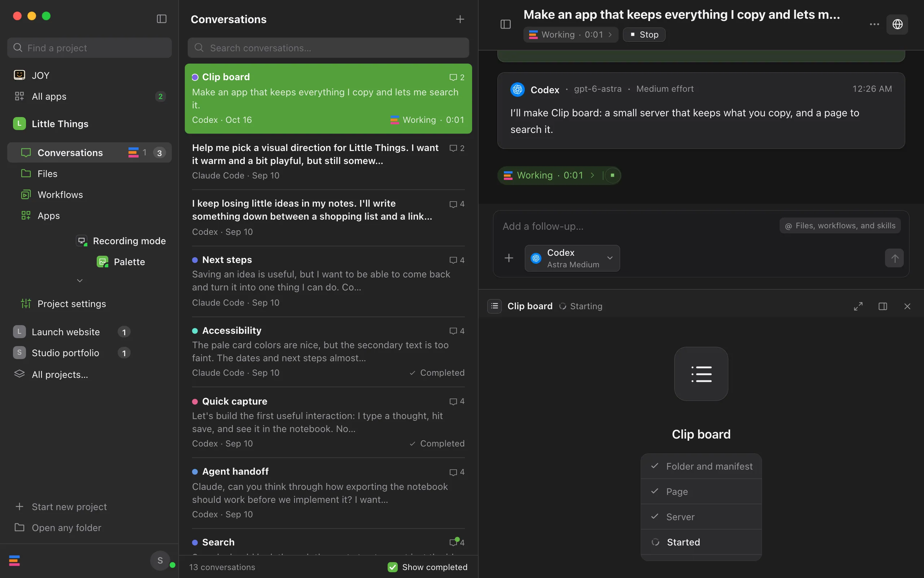Image resolution: width=924 pixels, height=578 pixels.
Task: Select Conversations in the sidebar
Action: (90, 152)
